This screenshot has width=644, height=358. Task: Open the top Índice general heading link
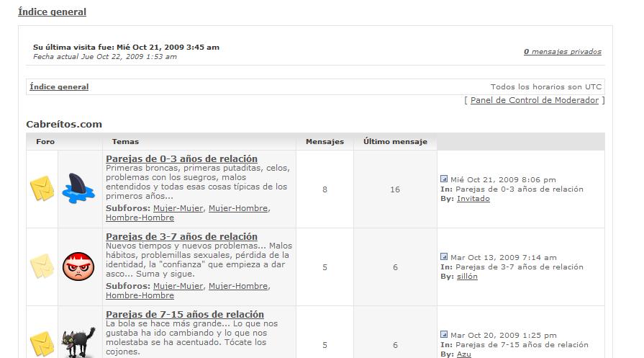[x=52, y=12]
